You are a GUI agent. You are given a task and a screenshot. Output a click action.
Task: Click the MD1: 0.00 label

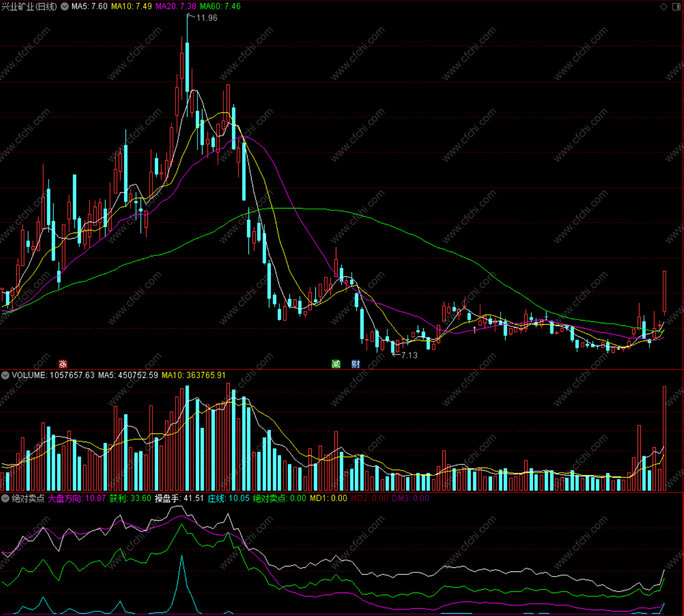point(328,498)
